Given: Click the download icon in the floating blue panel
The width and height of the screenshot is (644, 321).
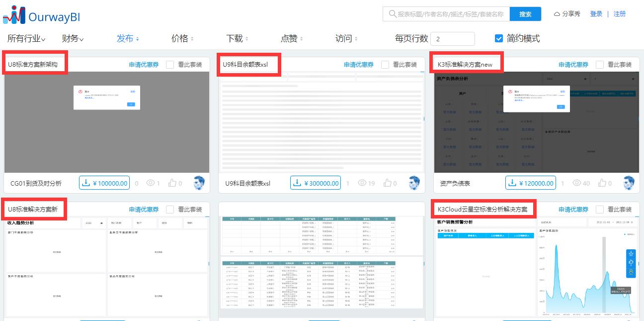Looking at the screenshot, I should (630, 254).
